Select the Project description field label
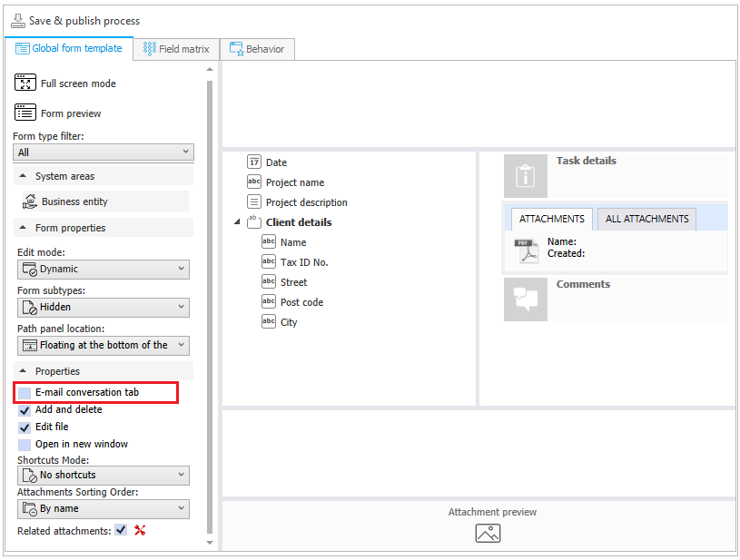The width and height of the screenshot is (740, 560). point(307,202)
